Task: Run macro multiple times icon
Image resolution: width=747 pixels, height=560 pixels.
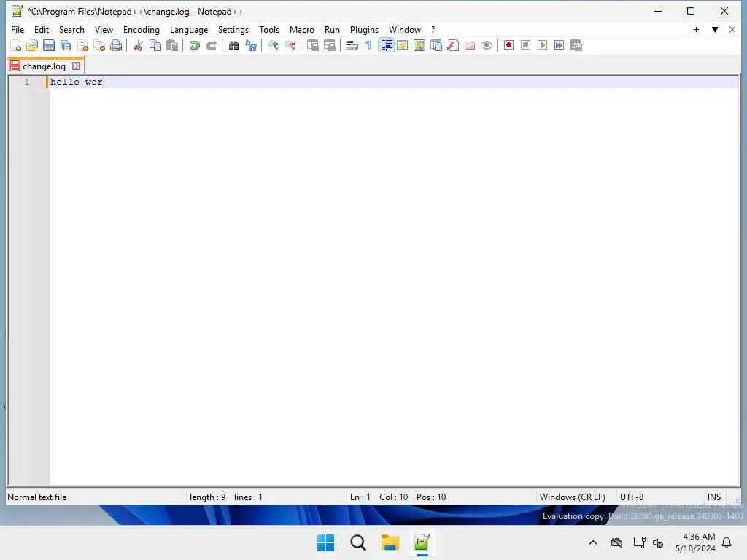Action: tap(560, 46)
